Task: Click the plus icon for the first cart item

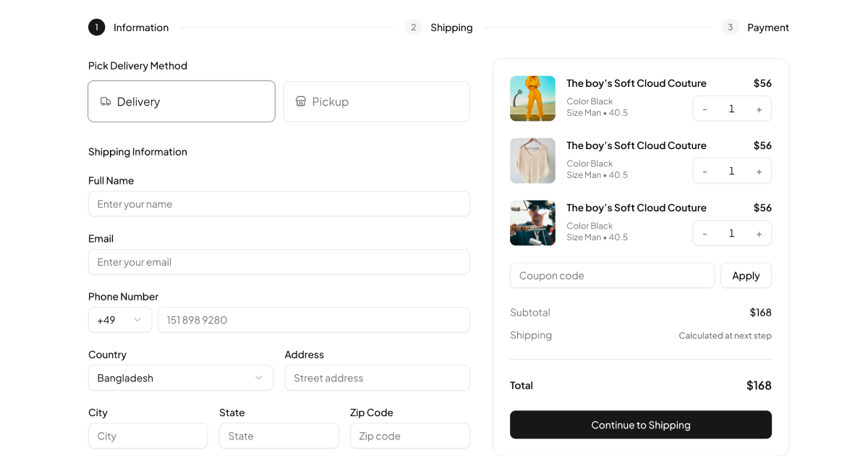Action: point(759,108)
